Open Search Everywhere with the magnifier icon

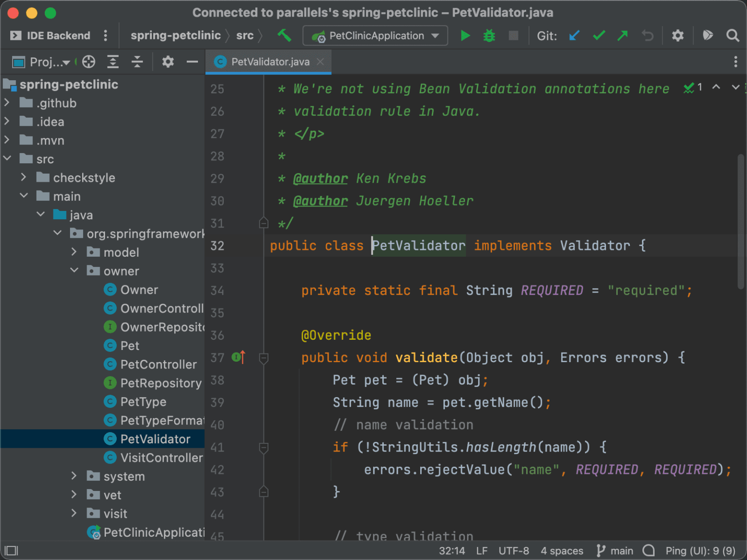[x=732, y=35]
